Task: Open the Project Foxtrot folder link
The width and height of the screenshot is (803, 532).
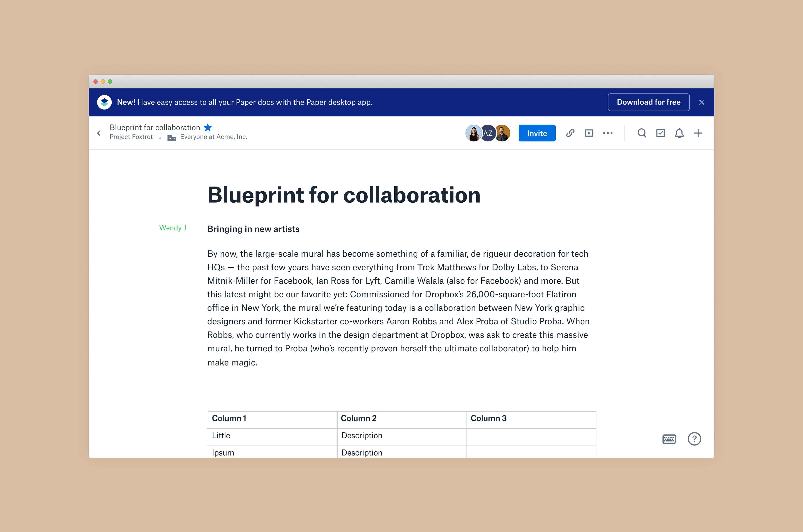Action: coord(131,137)
